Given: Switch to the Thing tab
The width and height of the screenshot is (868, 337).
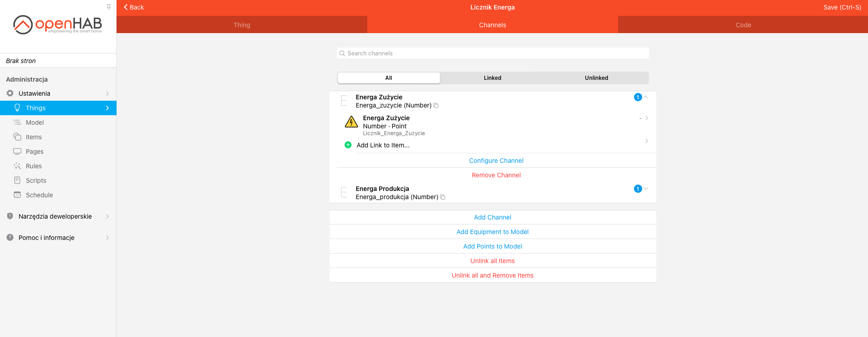Looking at the screenshot, I should click(242, 25).
